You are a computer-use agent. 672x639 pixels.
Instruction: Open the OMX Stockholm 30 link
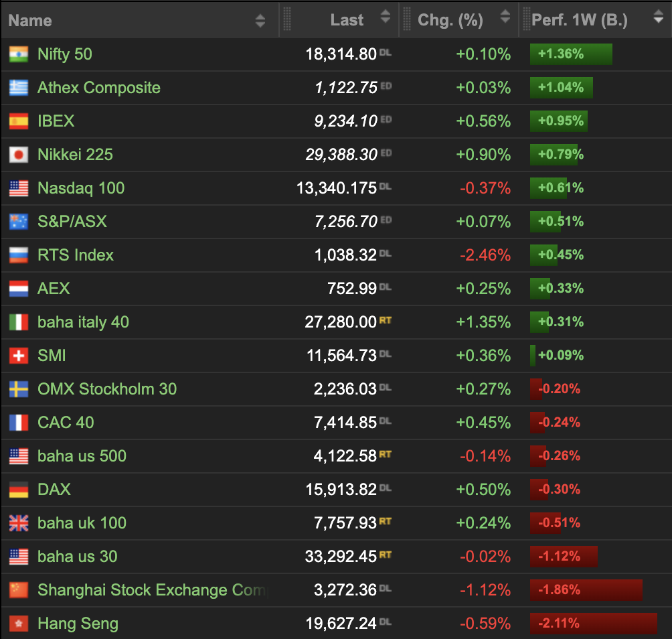[x=107, y=388]
